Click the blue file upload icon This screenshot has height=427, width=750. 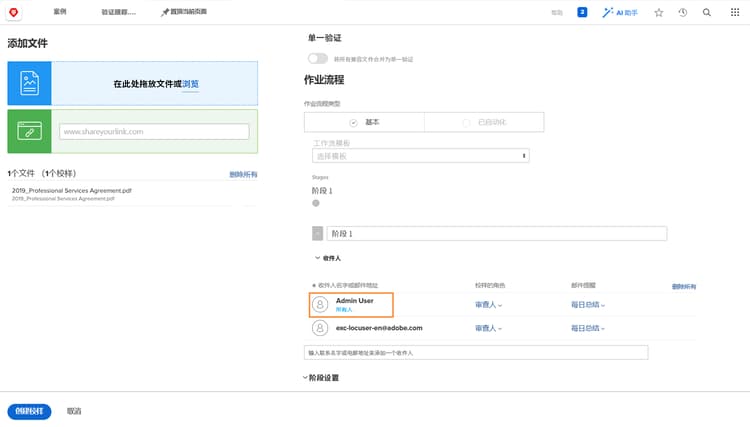(29, 83)
